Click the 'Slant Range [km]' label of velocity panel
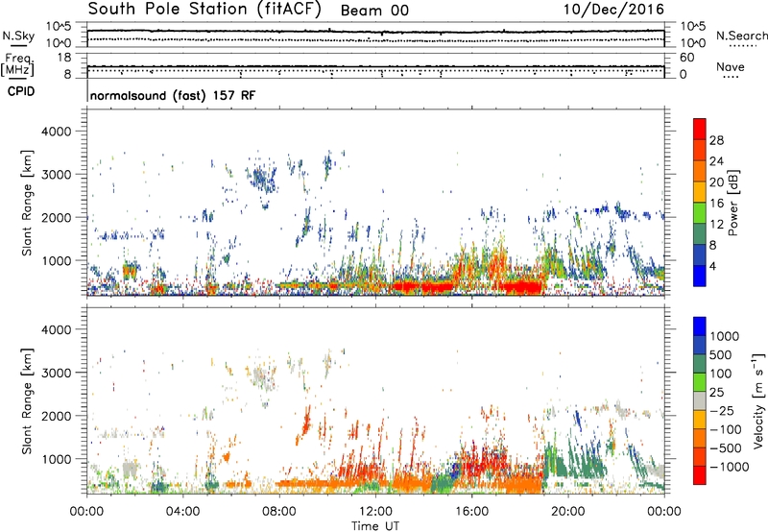 tap(27, 401)
